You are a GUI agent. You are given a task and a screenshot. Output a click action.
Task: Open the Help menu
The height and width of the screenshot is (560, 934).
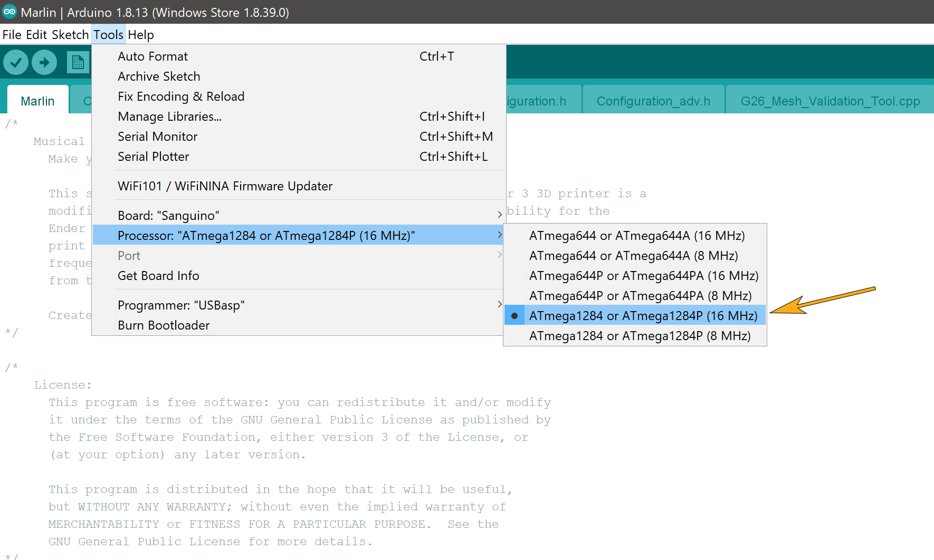pyautogui.click(x=140, y=34)
